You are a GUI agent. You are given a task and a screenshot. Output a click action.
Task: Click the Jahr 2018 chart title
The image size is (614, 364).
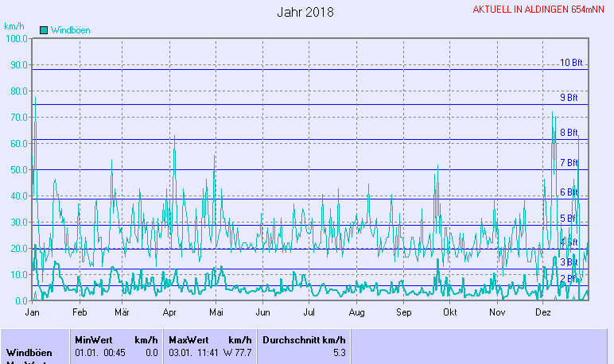pos(305,12)
